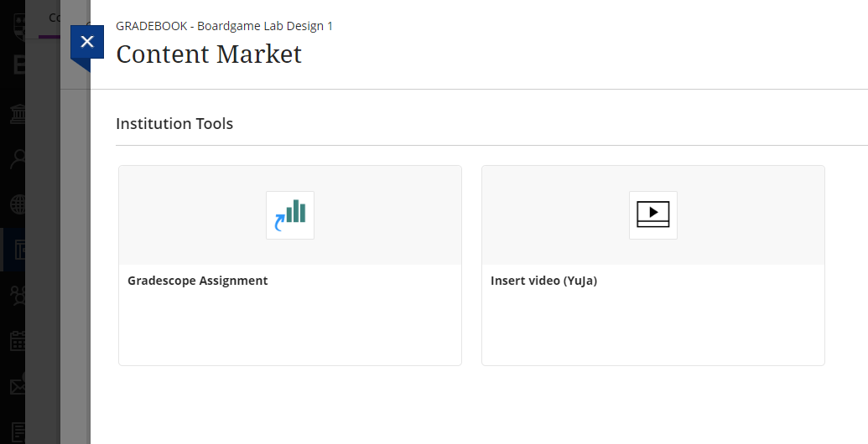The image size is (868, 444).
Task: Close the Content Market panel
Action: pos(86,42)
